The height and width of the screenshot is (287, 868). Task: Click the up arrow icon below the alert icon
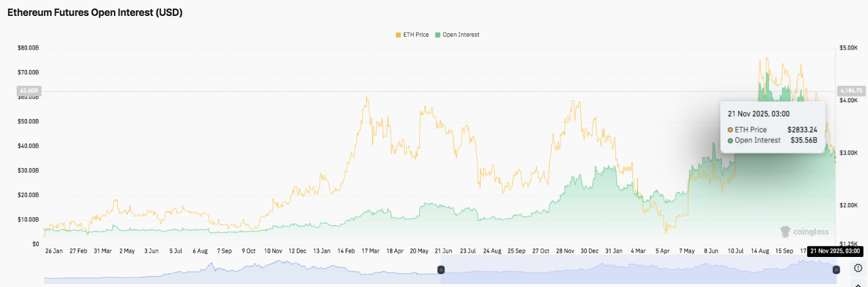tap(858, 283)
